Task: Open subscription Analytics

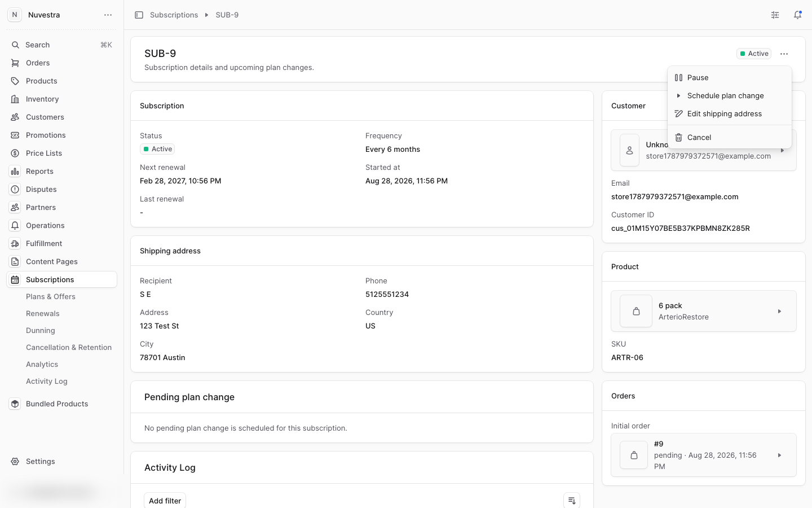Action: point(42,364)
